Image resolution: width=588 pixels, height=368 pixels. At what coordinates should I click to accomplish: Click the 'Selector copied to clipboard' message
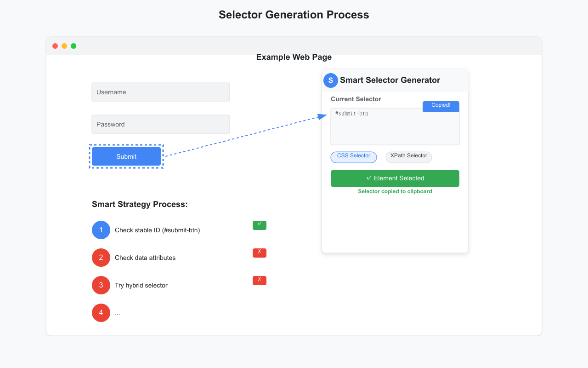395,191
